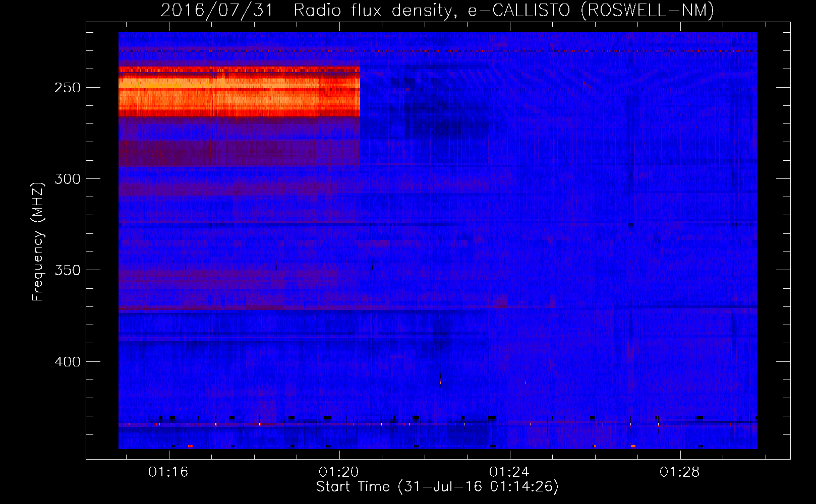This screenshot has height=504, width=816.
Task: Click the 400 frequency tick label
Action: tap(68, 362)
